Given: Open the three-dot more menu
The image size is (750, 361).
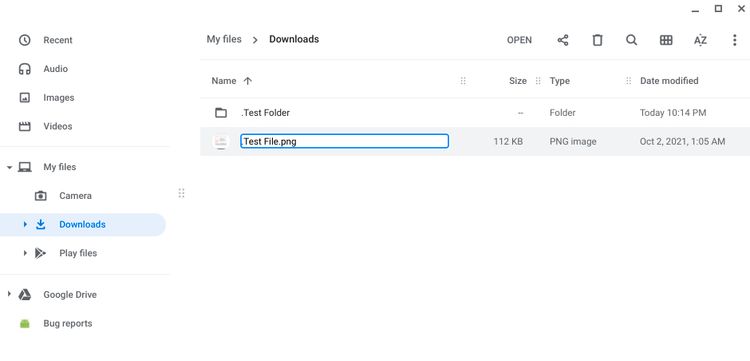Looking at the screenshot, I should 734,40.
